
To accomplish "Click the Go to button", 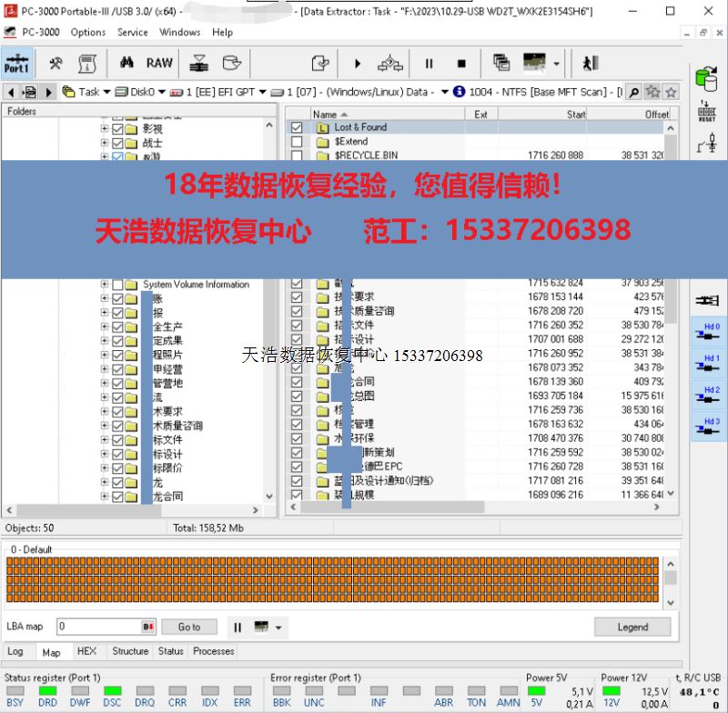I will click(189, 627).
